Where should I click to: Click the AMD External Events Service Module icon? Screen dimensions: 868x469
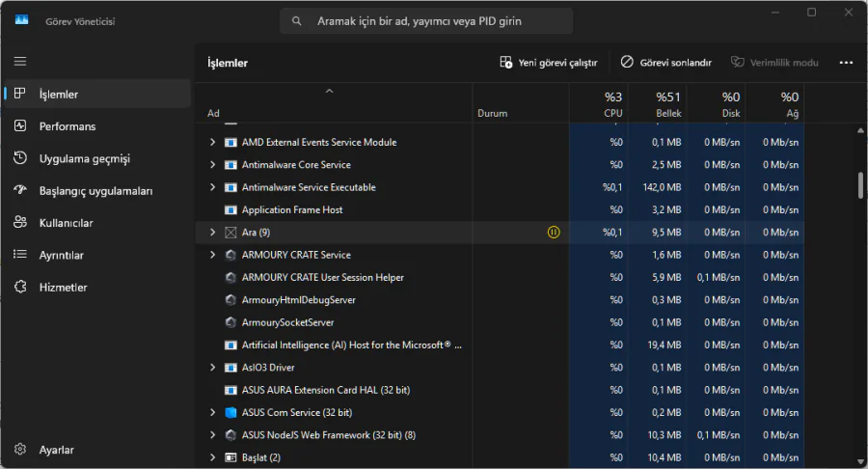231,142
